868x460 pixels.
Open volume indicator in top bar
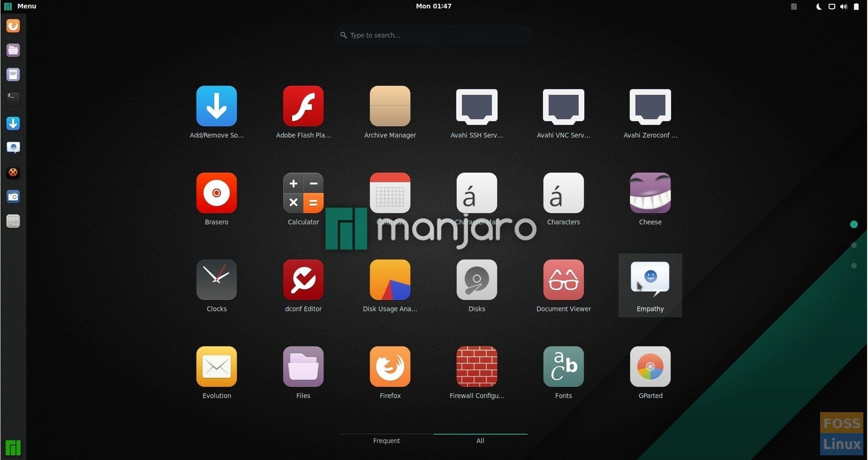[844, 7]
